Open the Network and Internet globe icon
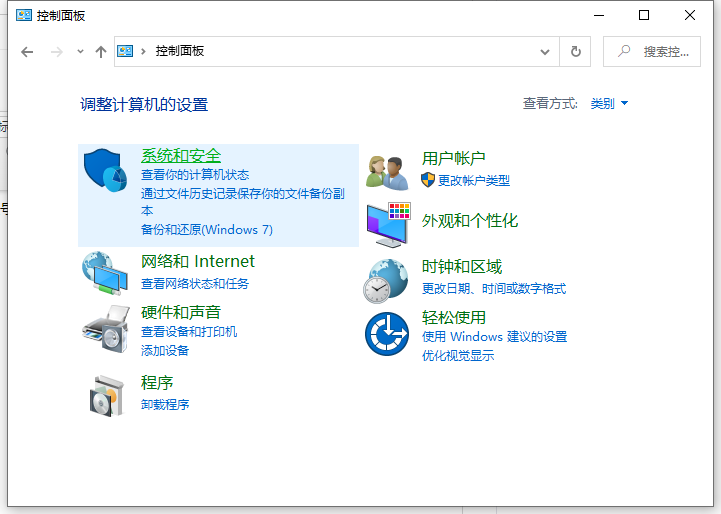This screenshot has width=721, height=514. coord(104,273)
